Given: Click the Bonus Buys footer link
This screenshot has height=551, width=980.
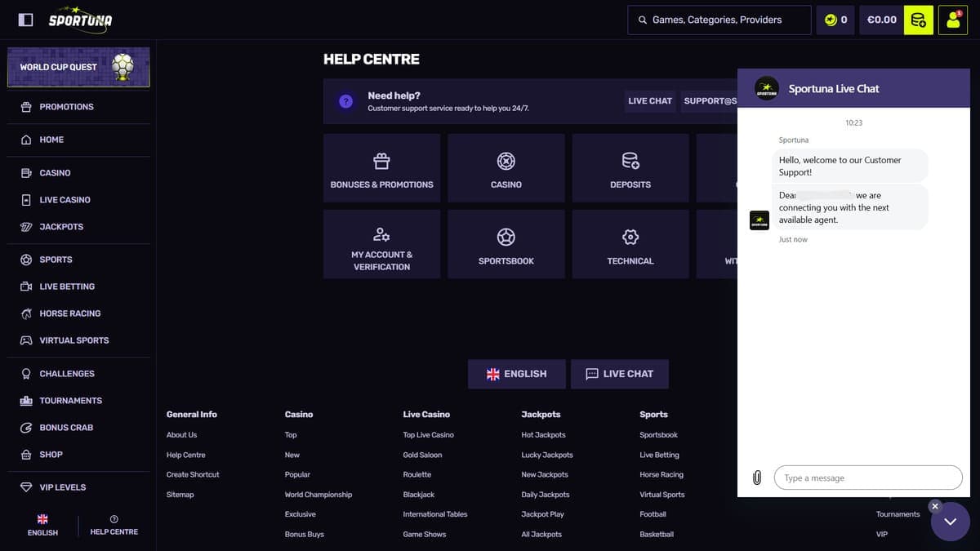Looking at the screenshot, I should click(305, 535).
